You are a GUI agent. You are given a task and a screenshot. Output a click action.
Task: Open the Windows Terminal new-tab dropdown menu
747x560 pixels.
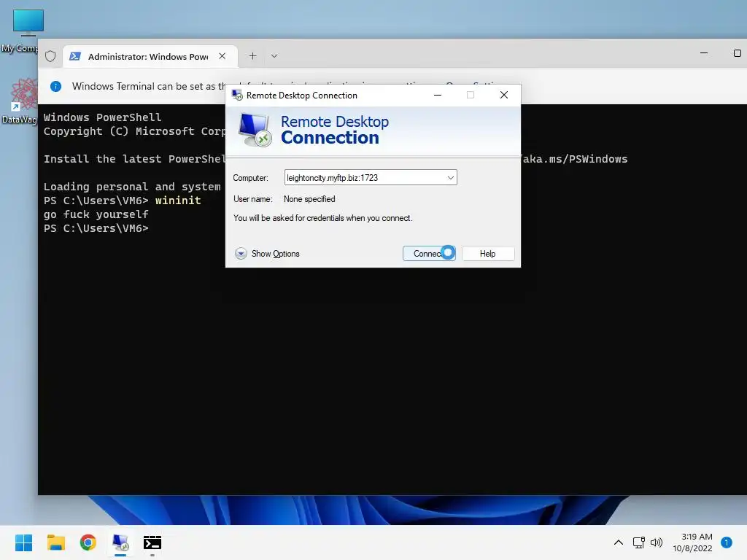tap(274, 56)
